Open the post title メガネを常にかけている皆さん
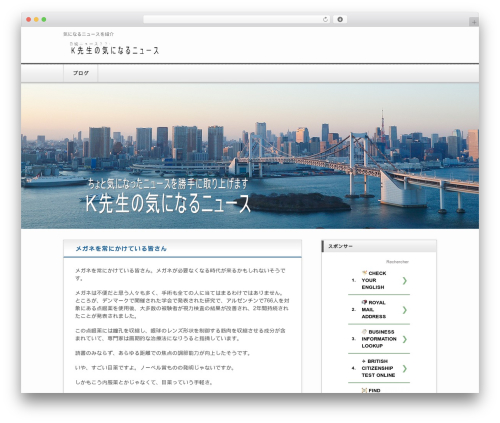The width and height of the screenshot is (500, 423). click(121, 249)
